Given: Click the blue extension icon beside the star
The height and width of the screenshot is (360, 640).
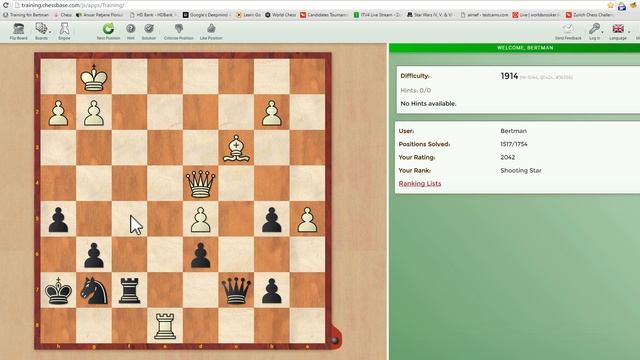Looking at the screenshot, I should (622, 6).
